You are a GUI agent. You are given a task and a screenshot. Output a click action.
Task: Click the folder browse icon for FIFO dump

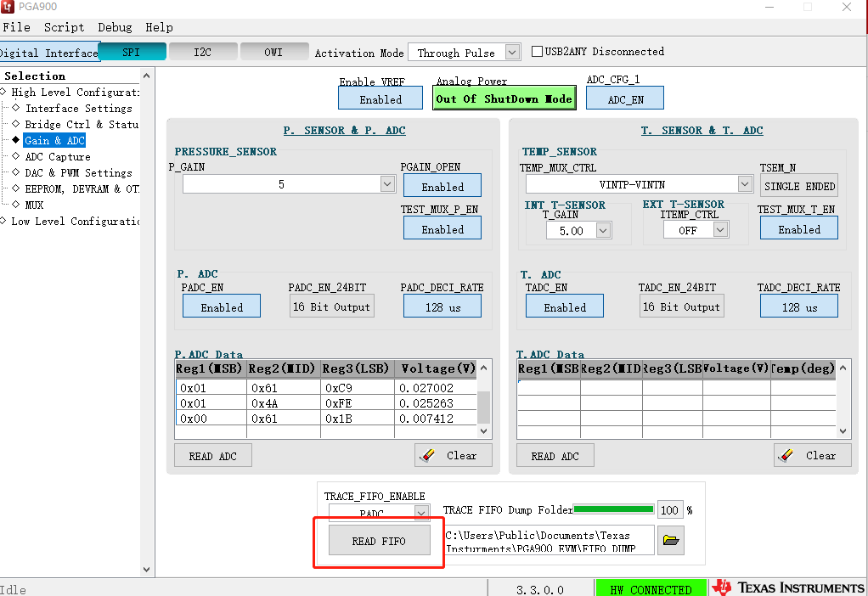[670, 540]
